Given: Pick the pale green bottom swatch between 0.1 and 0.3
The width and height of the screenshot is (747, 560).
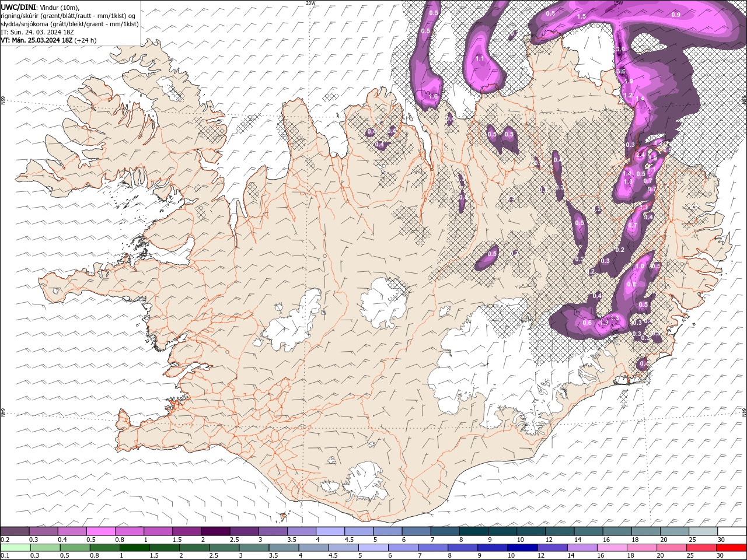Looking at the screenshot, I should coord(15,548).
